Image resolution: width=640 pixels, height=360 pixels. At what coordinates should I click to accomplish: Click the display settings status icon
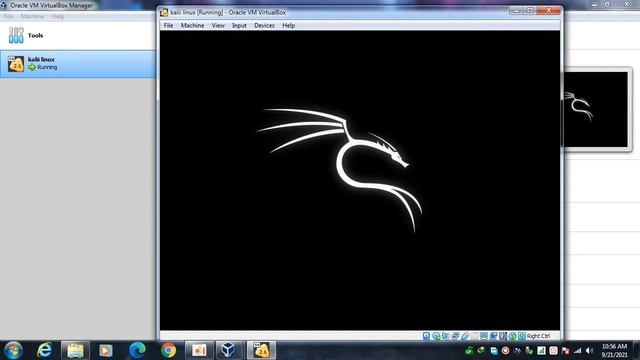484,336
